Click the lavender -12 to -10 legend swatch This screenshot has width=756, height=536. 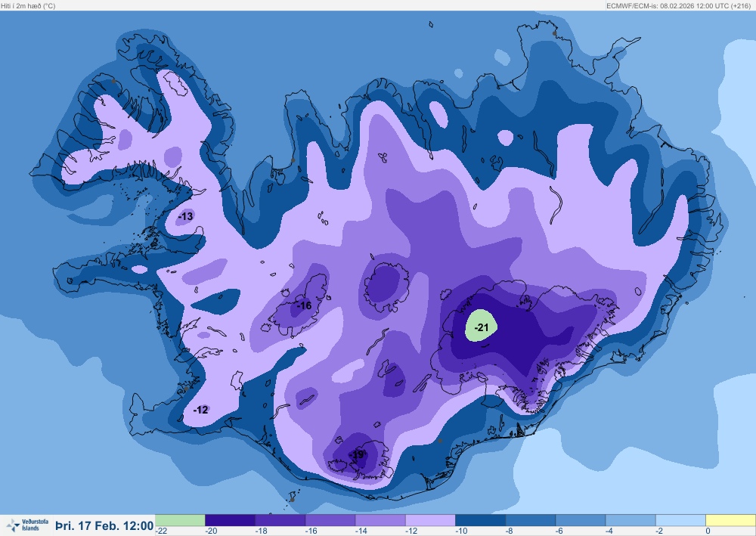(x=430, y=520)
